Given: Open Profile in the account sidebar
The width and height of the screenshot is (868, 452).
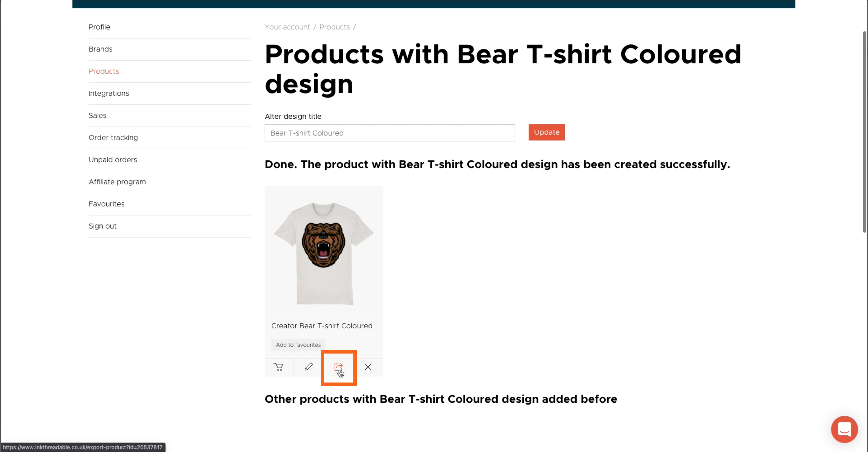Looking at the screenshot, I should pos(99,27).
